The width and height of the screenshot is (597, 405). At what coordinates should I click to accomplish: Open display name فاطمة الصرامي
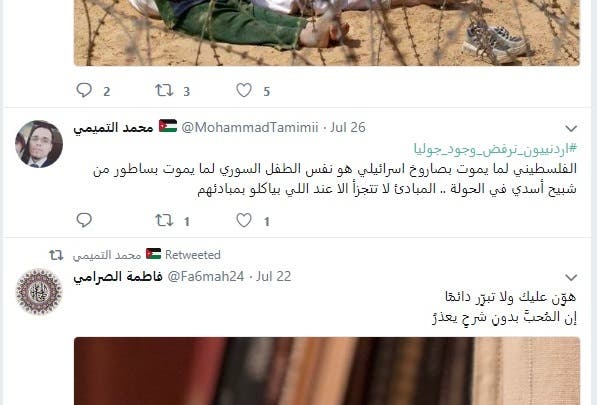pyautogui.click(x=118, y=276)
